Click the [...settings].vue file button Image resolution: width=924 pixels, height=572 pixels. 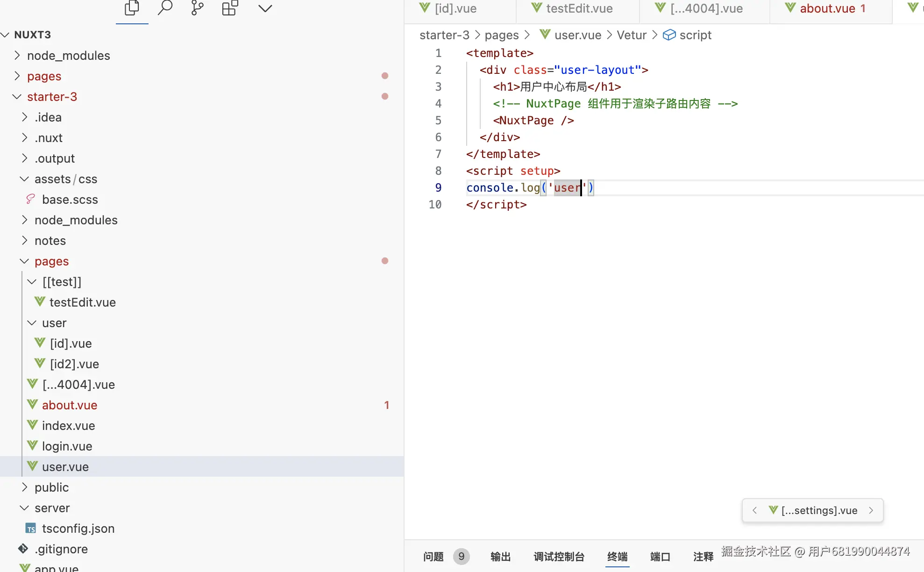coord(819,510)
